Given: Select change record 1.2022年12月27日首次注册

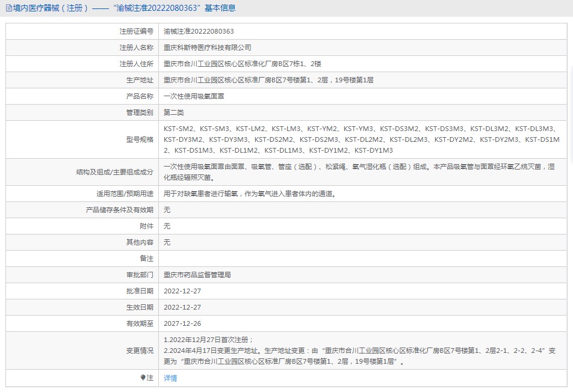Looking at the screenshot, I should pos(208,340).
